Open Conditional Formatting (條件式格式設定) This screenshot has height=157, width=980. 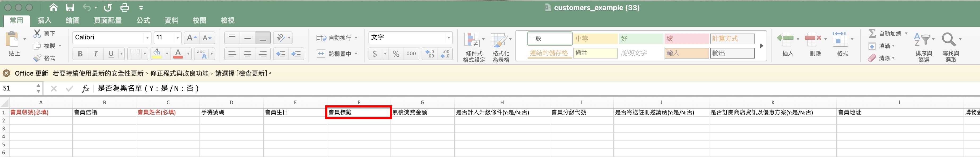(x=474, y=47)
